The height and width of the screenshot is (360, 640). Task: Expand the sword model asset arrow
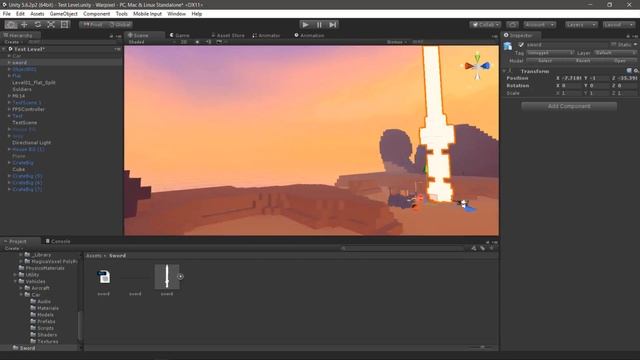180,277
